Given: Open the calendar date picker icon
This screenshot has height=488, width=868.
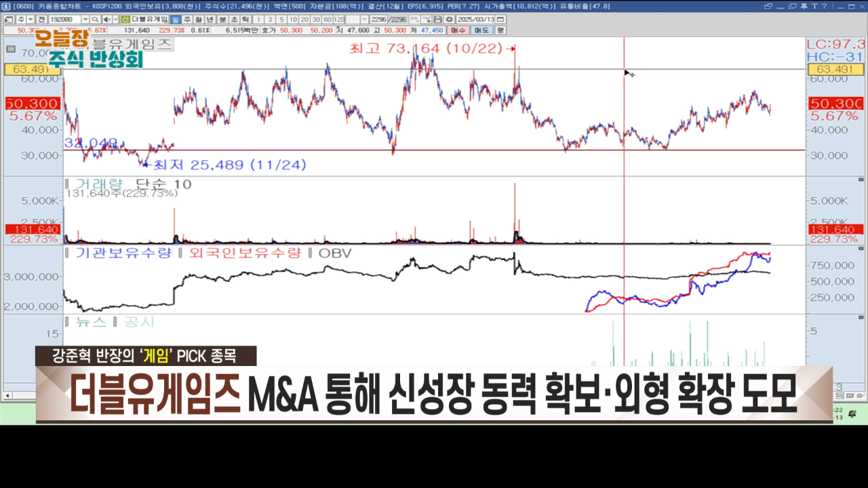Looking at the screenshot, I should (x=500, y=20).
